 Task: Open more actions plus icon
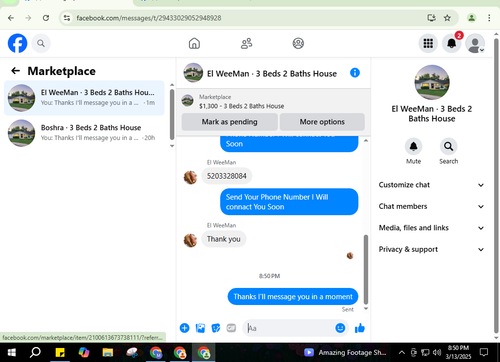(x=184, y=328)
